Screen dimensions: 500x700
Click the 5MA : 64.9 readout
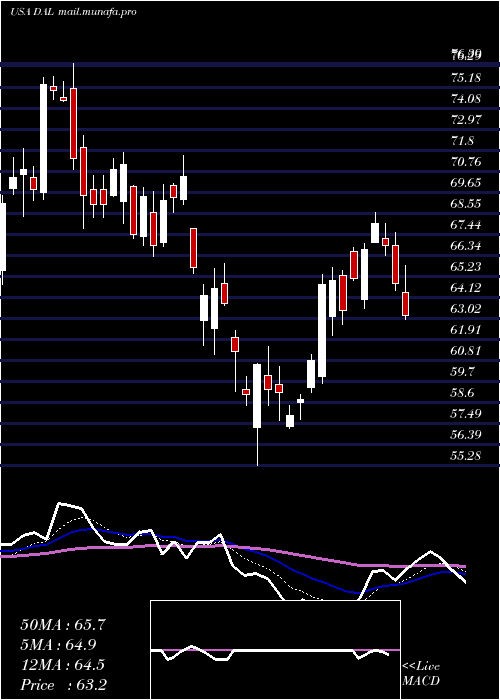coord(58,645)
